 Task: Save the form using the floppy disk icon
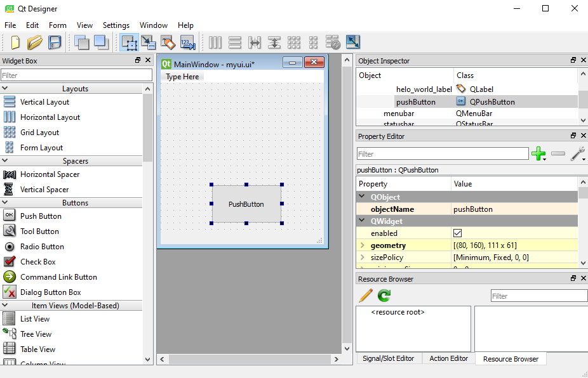tap(55, 42)
